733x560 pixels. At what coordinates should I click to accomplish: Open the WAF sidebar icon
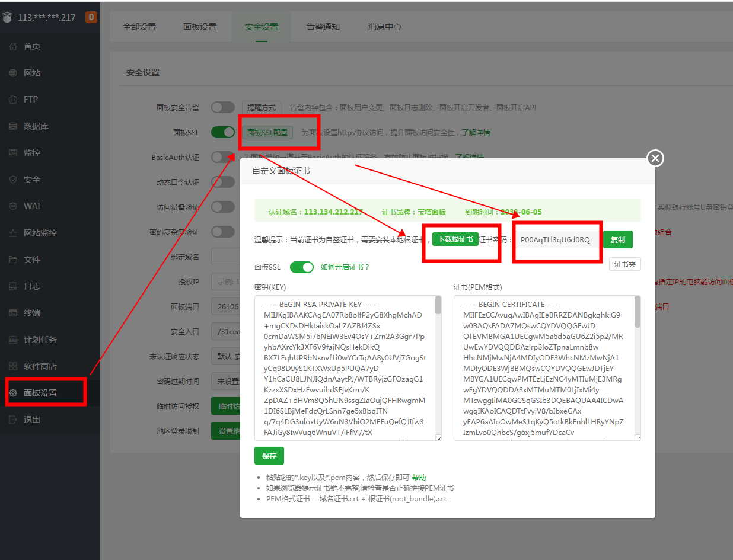(x=13, y=206)
